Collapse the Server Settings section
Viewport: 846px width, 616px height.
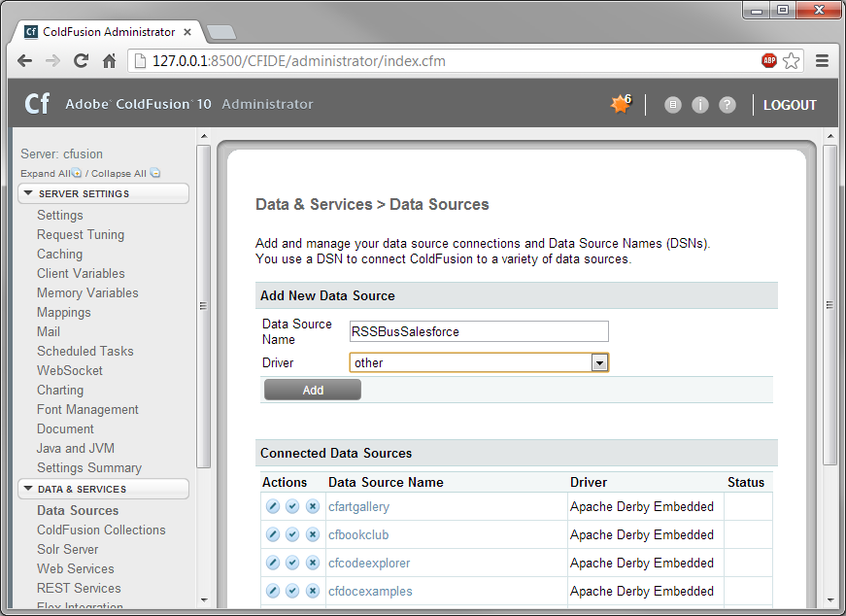pos(29,193)
